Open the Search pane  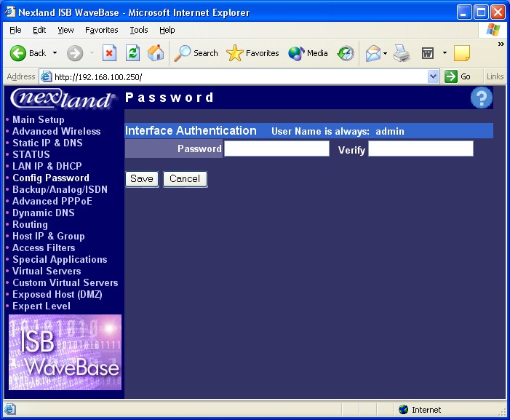pos(196,53)
